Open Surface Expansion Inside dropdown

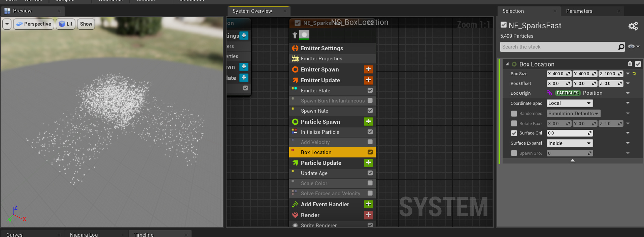coord(570,143)
